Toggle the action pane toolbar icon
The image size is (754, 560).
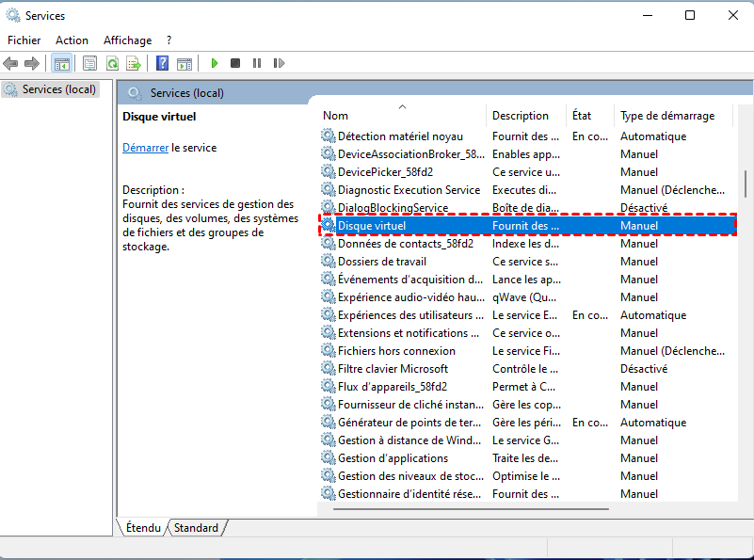pyautogui.click(x=184, y=63)
